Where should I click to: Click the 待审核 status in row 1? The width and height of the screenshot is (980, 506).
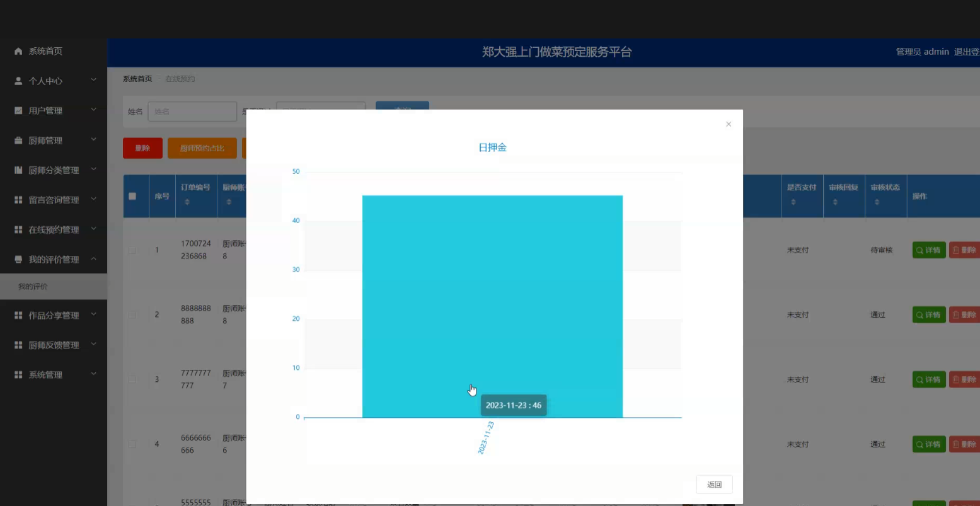882,250
